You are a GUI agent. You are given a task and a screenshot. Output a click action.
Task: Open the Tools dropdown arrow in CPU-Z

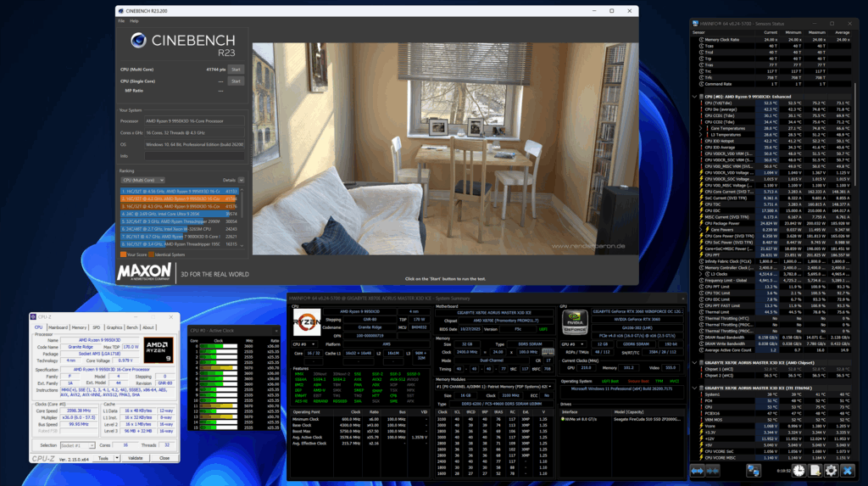[118, 457]
